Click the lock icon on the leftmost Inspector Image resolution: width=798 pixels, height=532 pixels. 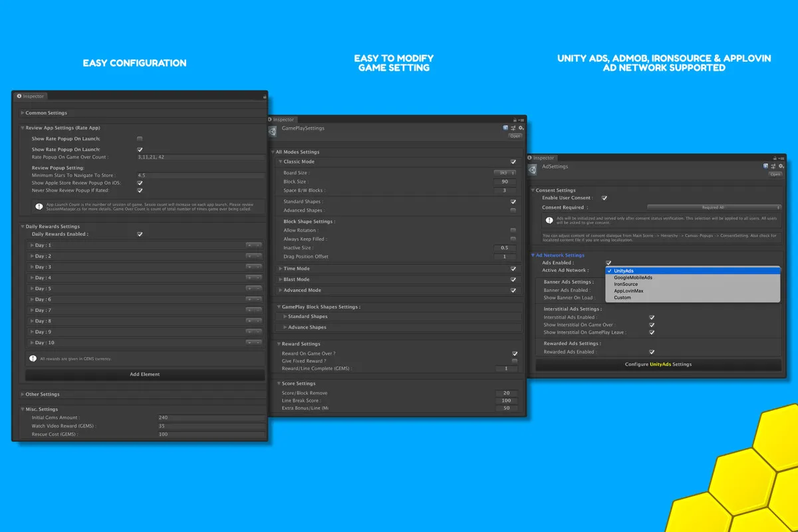point(265,96)
